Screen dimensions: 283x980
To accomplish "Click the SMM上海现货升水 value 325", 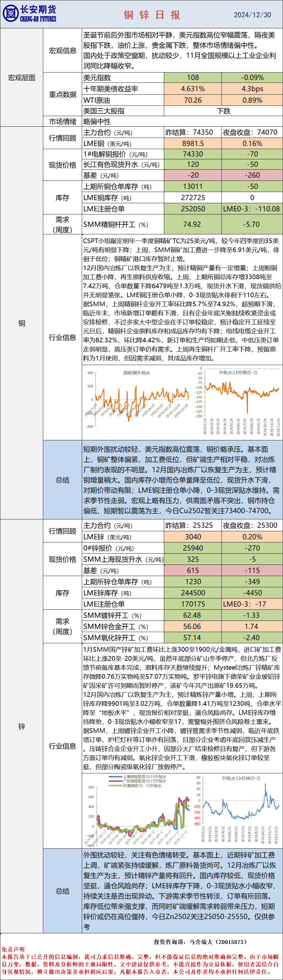I will [x=193, y=559].
